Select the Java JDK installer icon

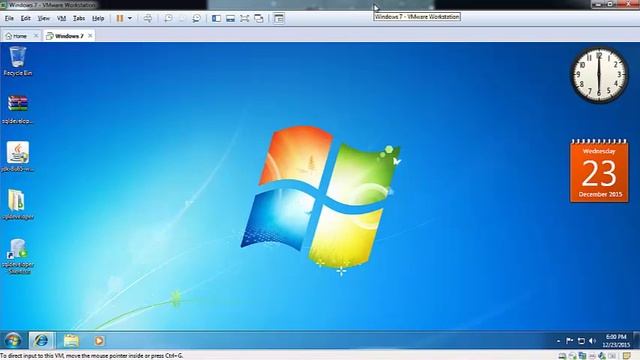(18, 157)
